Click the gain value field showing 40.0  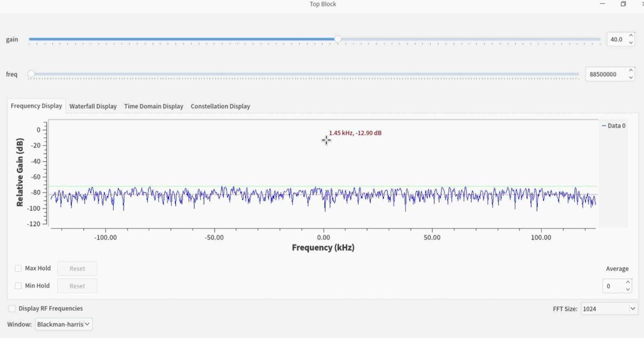coord(617,39)
